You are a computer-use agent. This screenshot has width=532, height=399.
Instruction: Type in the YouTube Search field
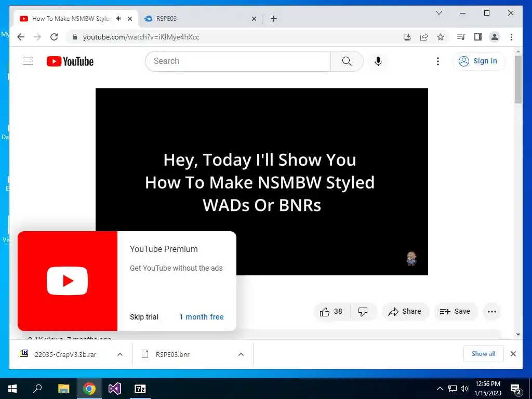[x=238, y=61]
